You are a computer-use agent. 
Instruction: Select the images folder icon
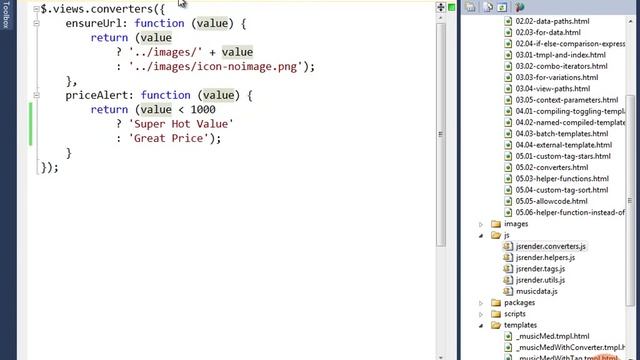[496, 224]
